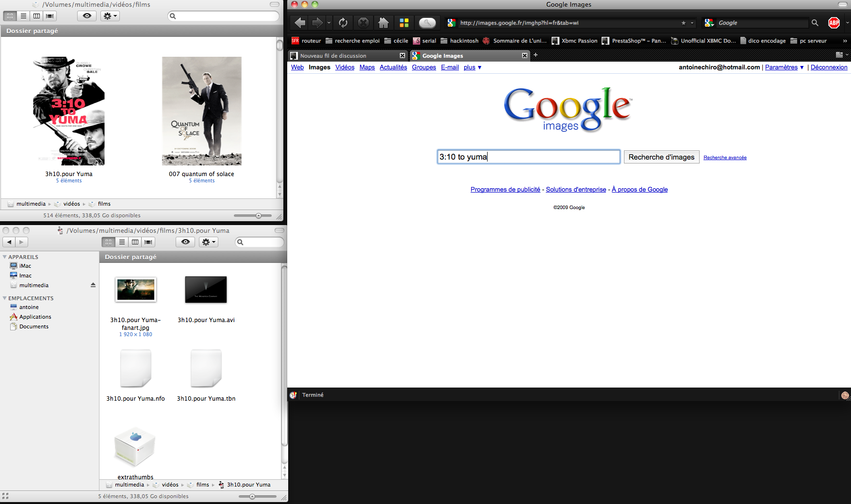Viewport: 851px width, 504px height.
Task: Select Cover Flow in Yuma Finder window
Action: tap(148, 242)
